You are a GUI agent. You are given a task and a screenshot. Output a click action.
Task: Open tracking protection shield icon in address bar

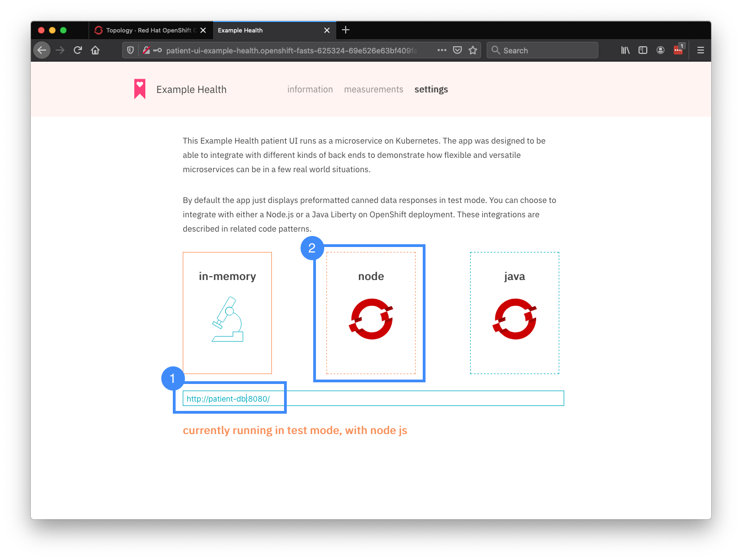point(130,50)
